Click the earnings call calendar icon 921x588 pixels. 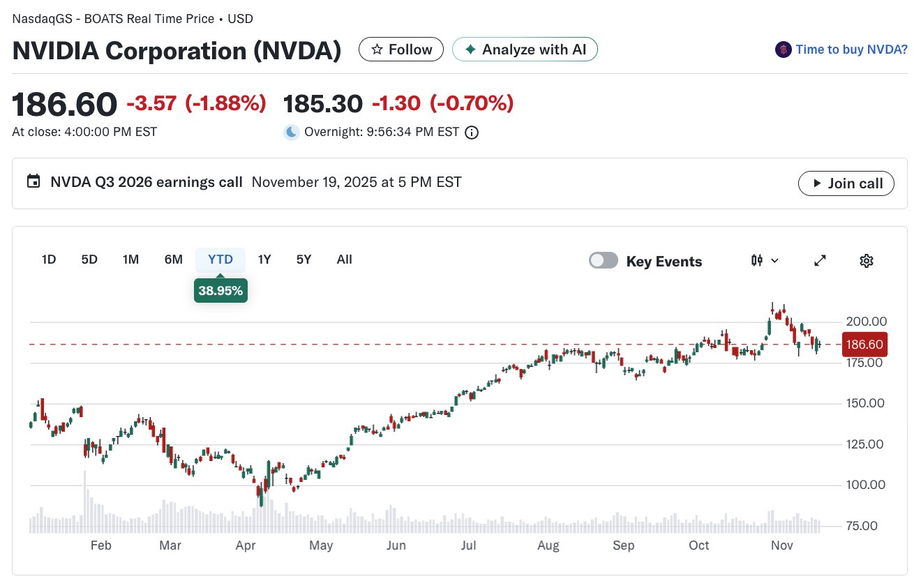pyautogui.click(x=33, y=182)
